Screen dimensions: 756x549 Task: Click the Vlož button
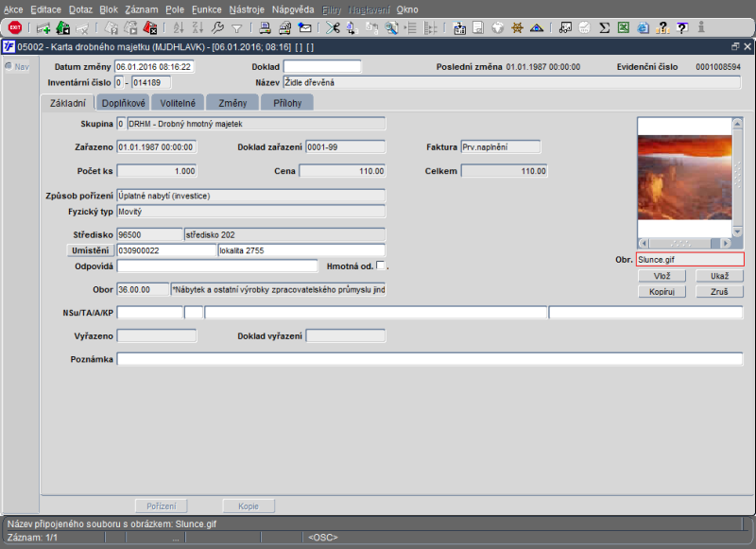(662, 276)
